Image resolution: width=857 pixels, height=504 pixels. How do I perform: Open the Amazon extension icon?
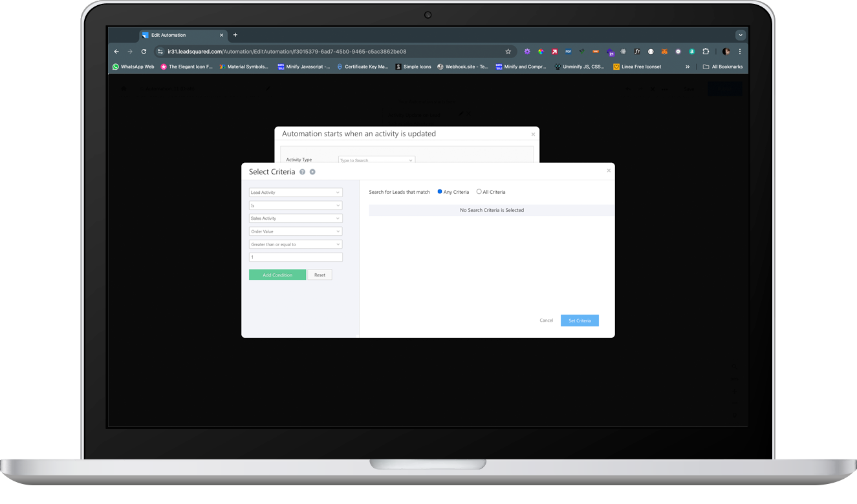click(691, 51)
